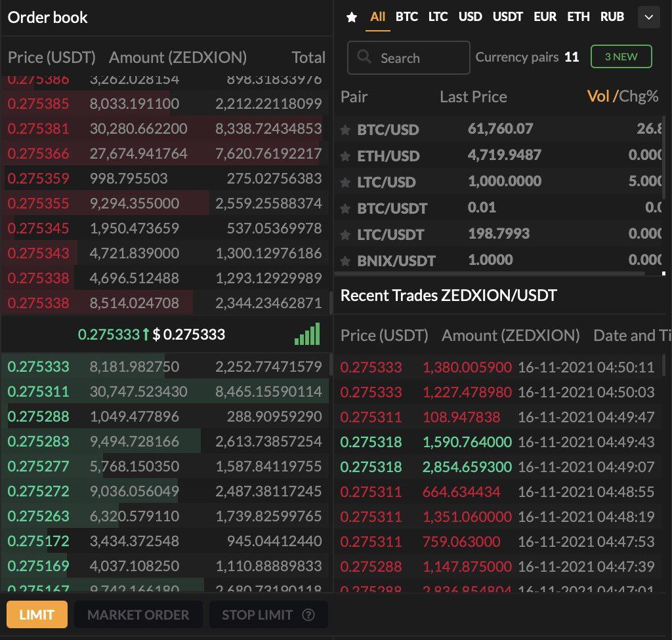Select bid price 0.275277
672x640 pixels.
tap(38, 466)
